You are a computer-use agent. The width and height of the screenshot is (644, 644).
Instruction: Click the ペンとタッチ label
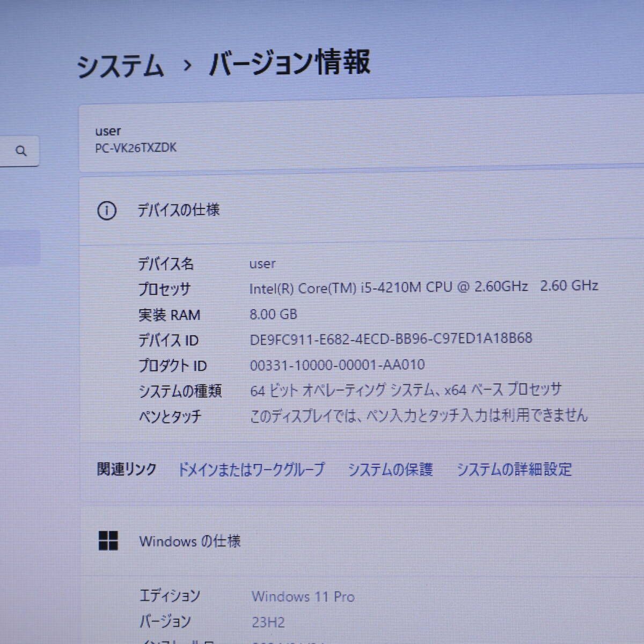tap(170, 416)
